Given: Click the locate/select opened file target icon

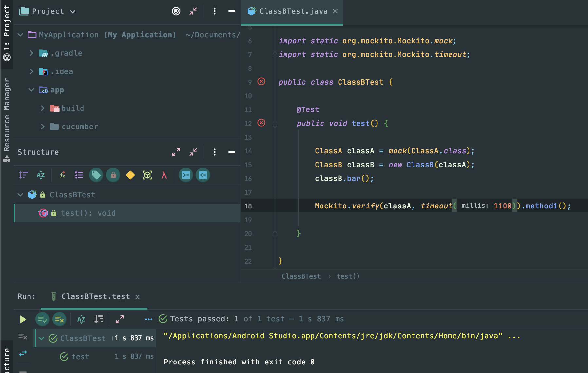Looking at the screenshot, I should tap(176, 11).
